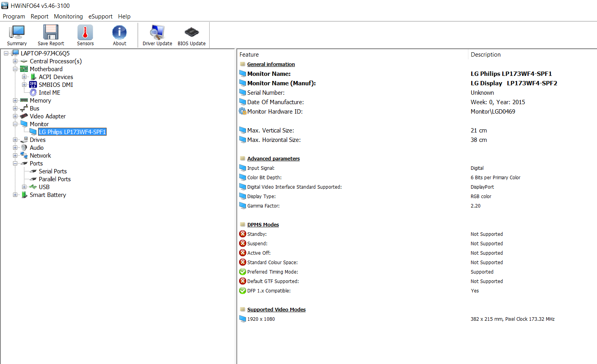Open the Help menu
597x364 pixels.
tap(124, 17)
